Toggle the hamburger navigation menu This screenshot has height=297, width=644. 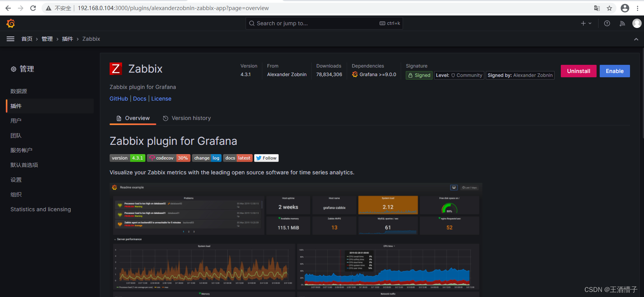tap(10, 39)
